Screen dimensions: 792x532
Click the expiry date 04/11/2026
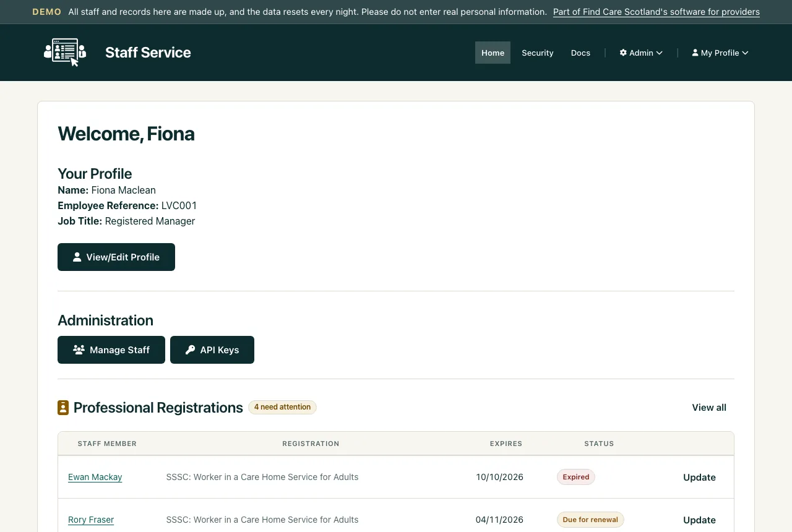[x=500, y=520]
